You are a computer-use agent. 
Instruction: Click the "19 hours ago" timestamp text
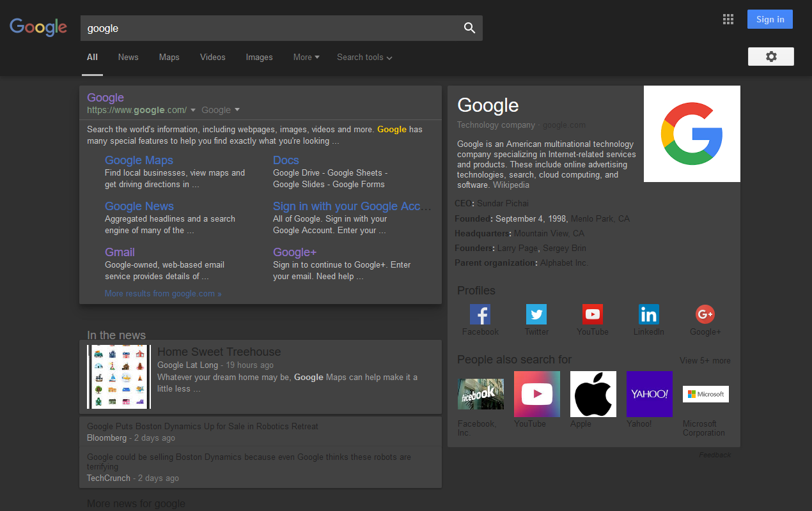250,365
